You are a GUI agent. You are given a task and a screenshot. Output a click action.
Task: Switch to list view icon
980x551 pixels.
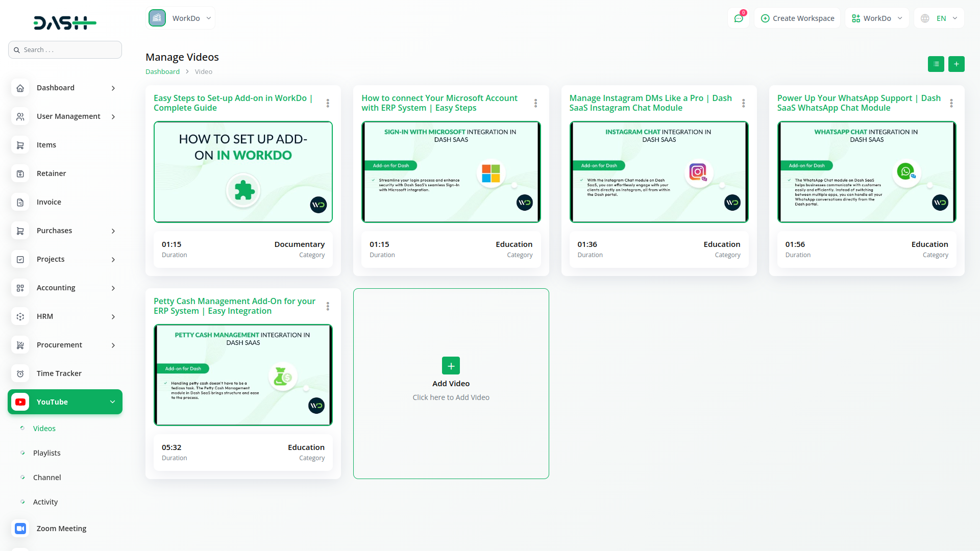click(936, 64)
